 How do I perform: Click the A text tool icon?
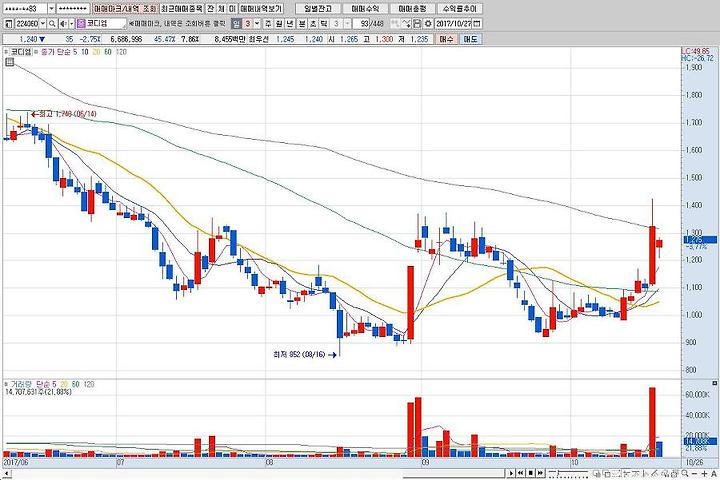point(714,473)
